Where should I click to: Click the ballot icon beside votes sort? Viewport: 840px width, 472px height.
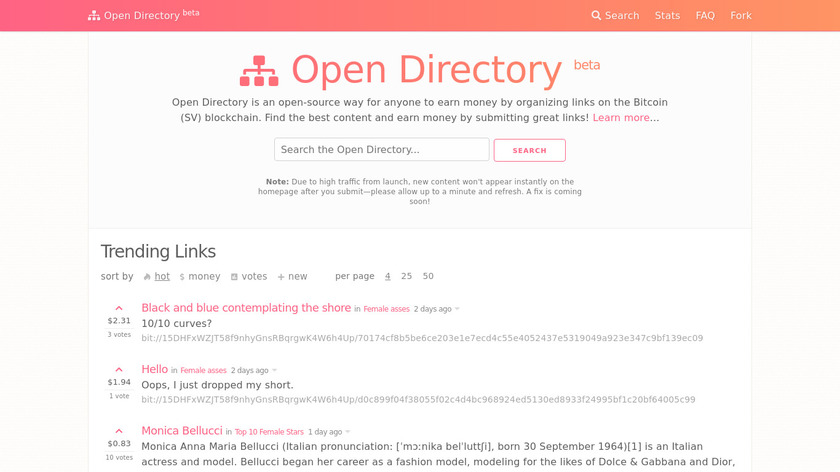click(234, 277)
